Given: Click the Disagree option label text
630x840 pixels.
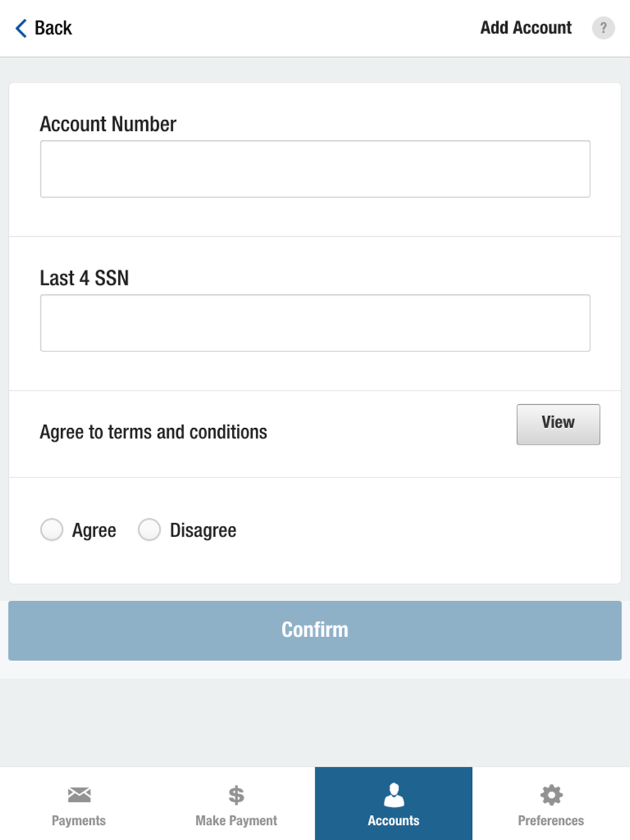Looking at the screenshot, I should (x=203, y=531).
